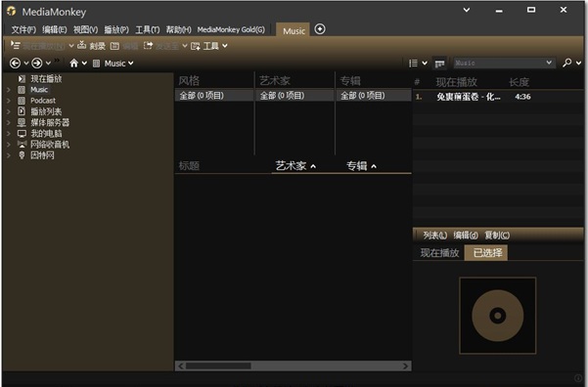Click the 刻录 burn icon
Viewport: 588px width, 387px height.
(81, 45)
